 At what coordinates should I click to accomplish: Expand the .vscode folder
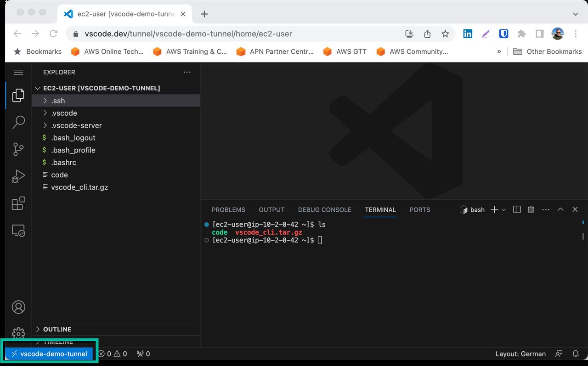click(116, 113)
